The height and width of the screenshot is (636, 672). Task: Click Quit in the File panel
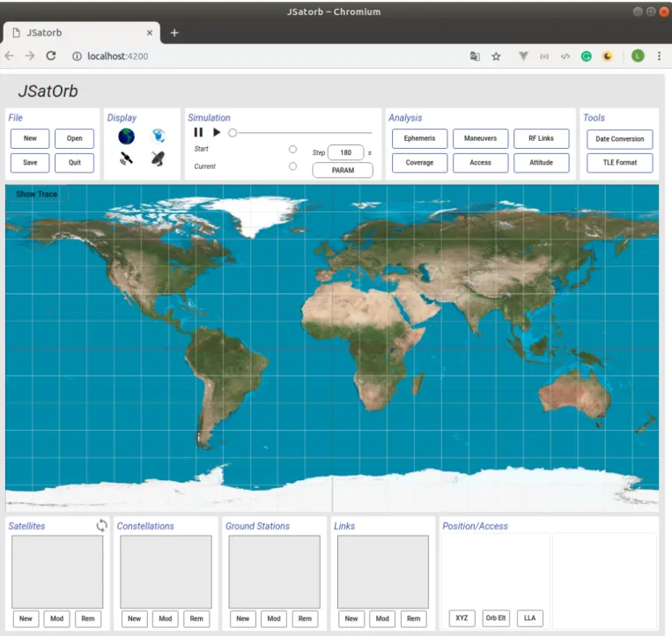(x=75, y=163)
